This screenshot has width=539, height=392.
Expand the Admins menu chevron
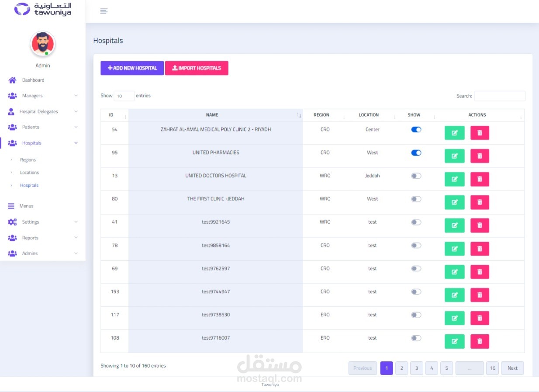tap(76, 253)
